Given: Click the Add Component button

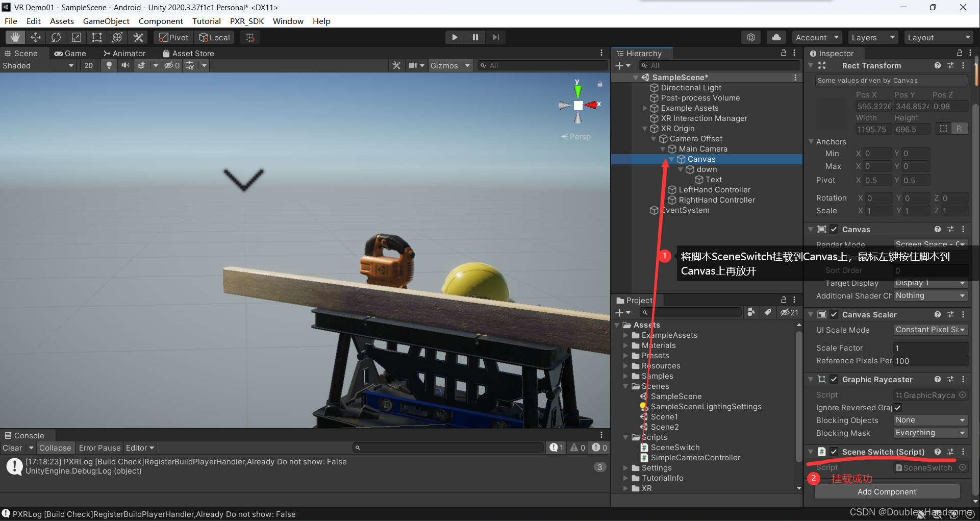Looking at the screenshot, I should pos(887,492).
